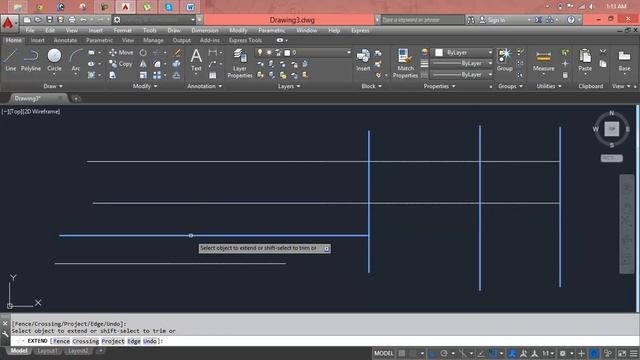Click the Move tool
This screenshot has height=360, width=640.
(x=121, y=53)
